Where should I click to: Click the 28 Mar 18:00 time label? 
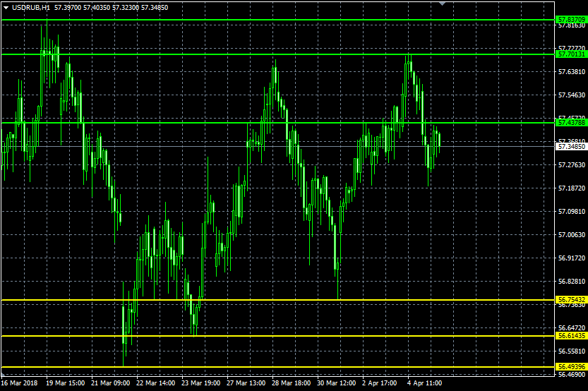(x=291, y=383)
